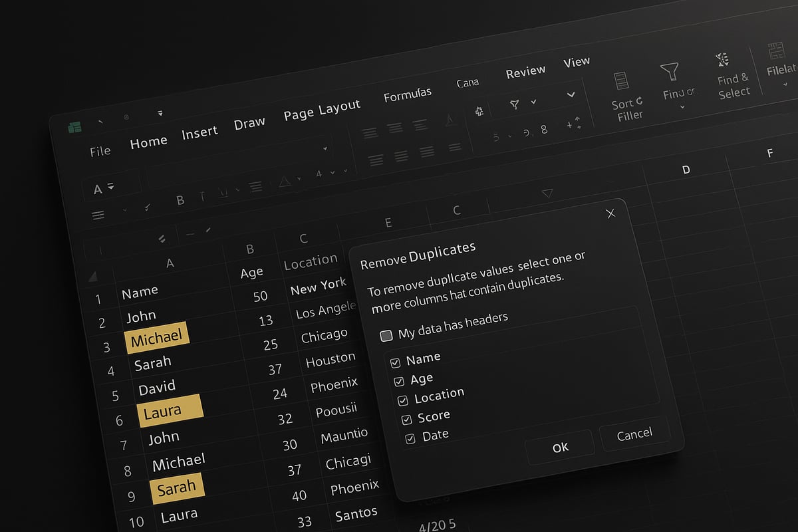Open the Page Layout ribbon tab
Viewport: 798px width, 532px height.
tap(322, 110)
